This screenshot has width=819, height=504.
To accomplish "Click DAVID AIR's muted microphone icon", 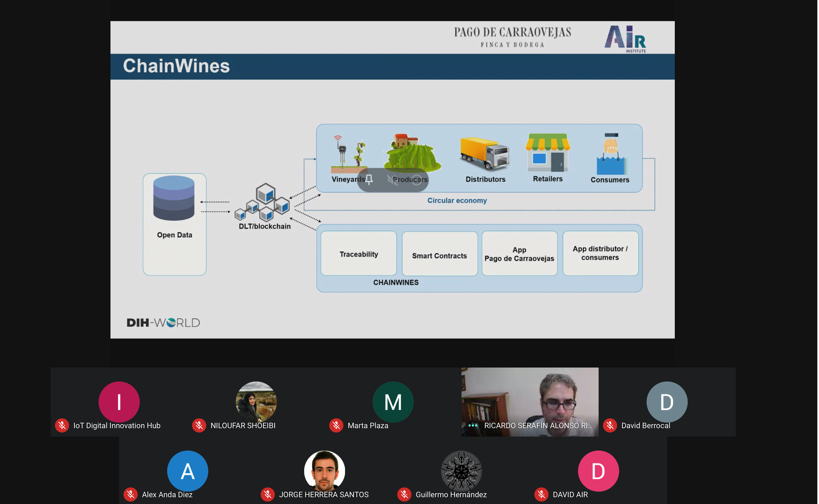I will click(541, 494).
